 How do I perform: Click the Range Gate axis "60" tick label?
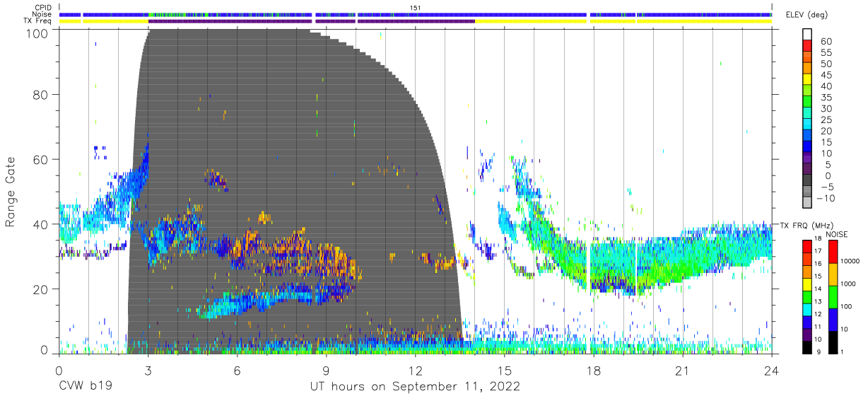pyautogui.click(x=40, y=160)
